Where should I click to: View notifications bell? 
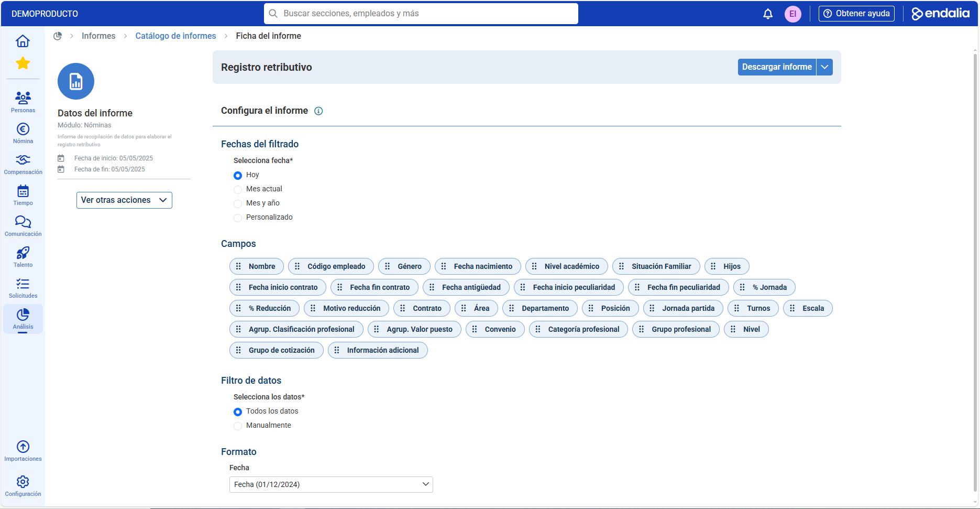(768, 14)
